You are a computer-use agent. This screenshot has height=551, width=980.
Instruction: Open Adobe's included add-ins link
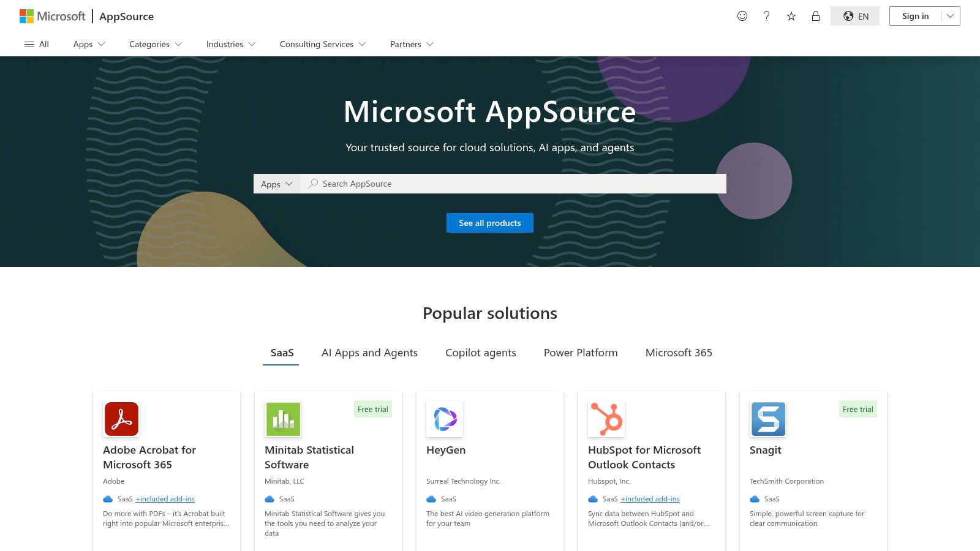pos(165,499)
